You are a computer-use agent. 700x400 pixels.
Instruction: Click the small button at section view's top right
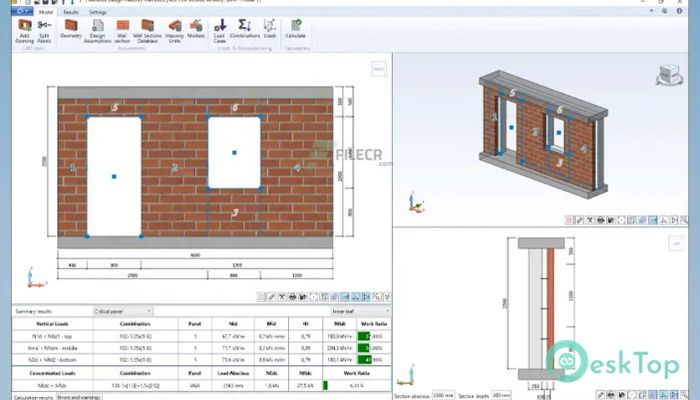[x=676, y=244]
